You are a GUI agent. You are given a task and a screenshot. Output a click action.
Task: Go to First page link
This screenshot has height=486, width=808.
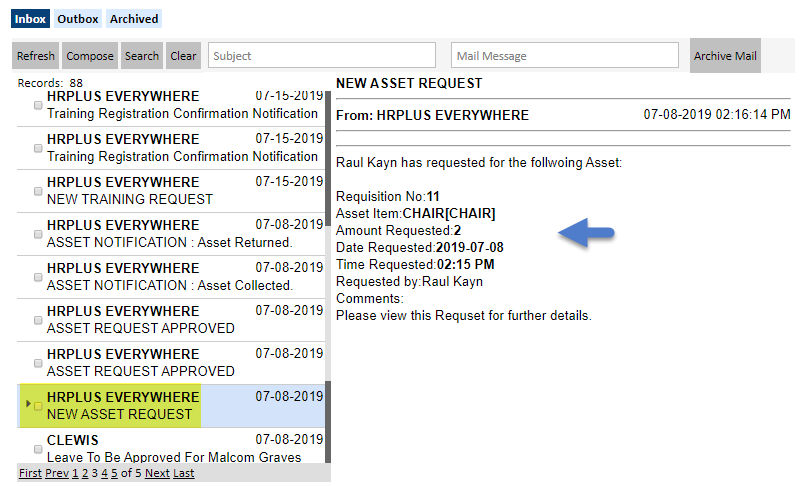[30, 473]
